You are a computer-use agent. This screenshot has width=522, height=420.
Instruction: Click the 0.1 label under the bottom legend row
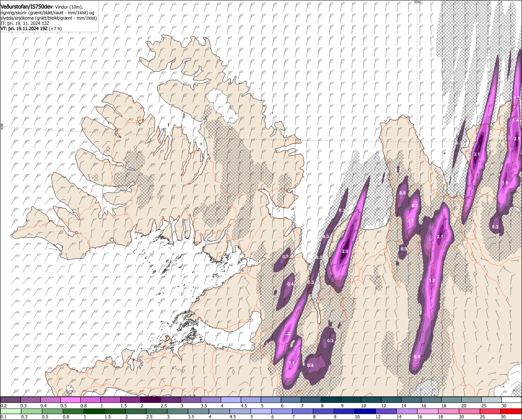point(4,417)
